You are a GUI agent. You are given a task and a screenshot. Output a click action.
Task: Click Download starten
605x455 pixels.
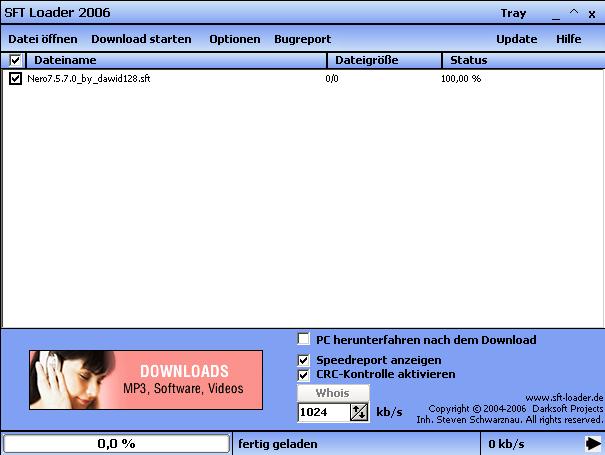pyautogui.click(x=141, y=39)
